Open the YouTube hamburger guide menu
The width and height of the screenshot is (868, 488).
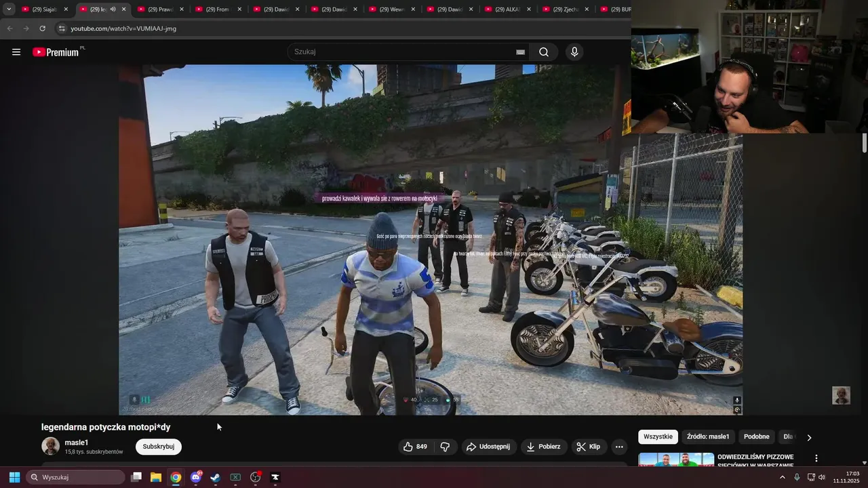tap(16, 52)
